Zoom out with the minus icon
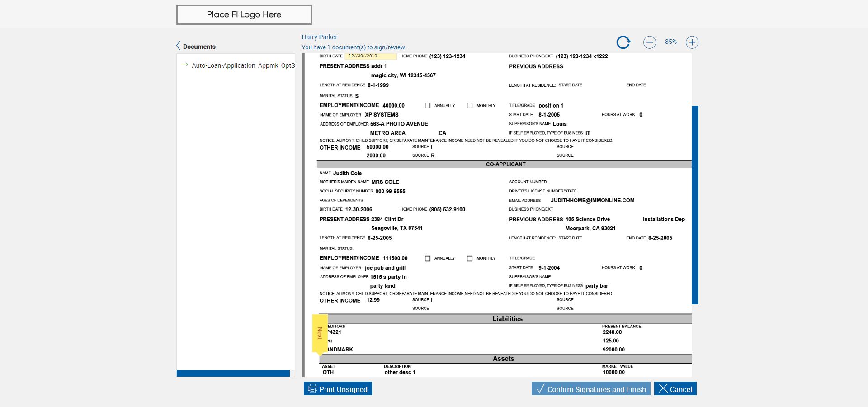 (650, 42)
